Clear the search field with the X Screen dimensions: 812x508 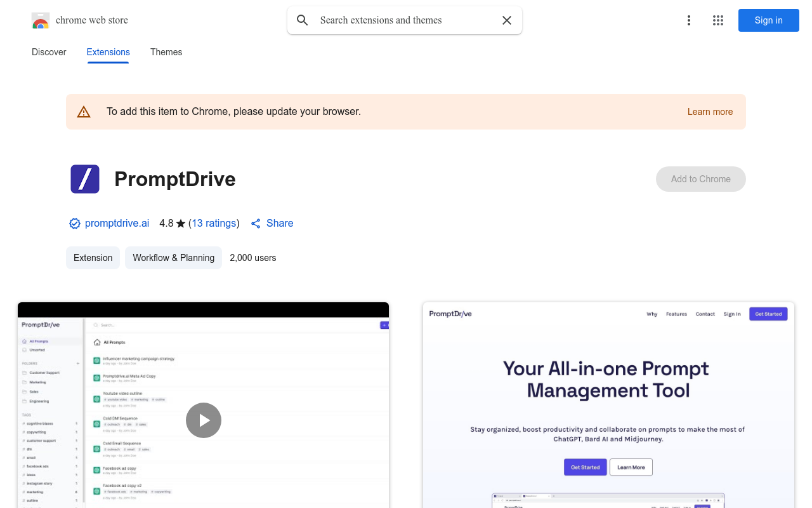[x=507, y=20]
